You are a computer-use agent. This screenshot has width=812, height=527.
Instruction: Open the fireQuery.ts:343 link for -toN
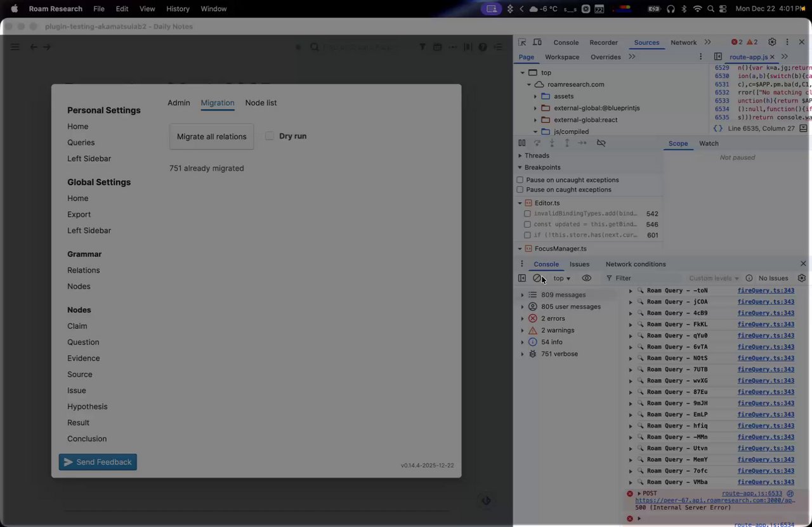[x=766, y=290]
